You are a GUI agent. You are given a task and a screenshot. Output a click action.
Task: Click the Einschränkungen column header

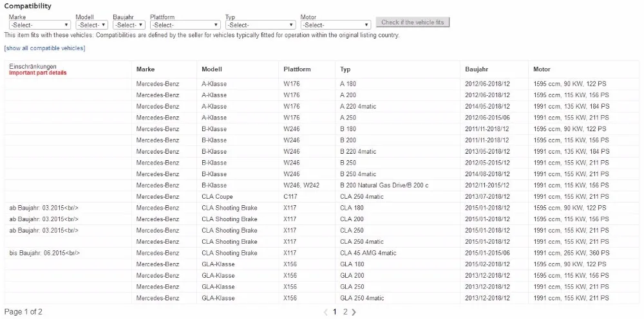coord(33,66)
